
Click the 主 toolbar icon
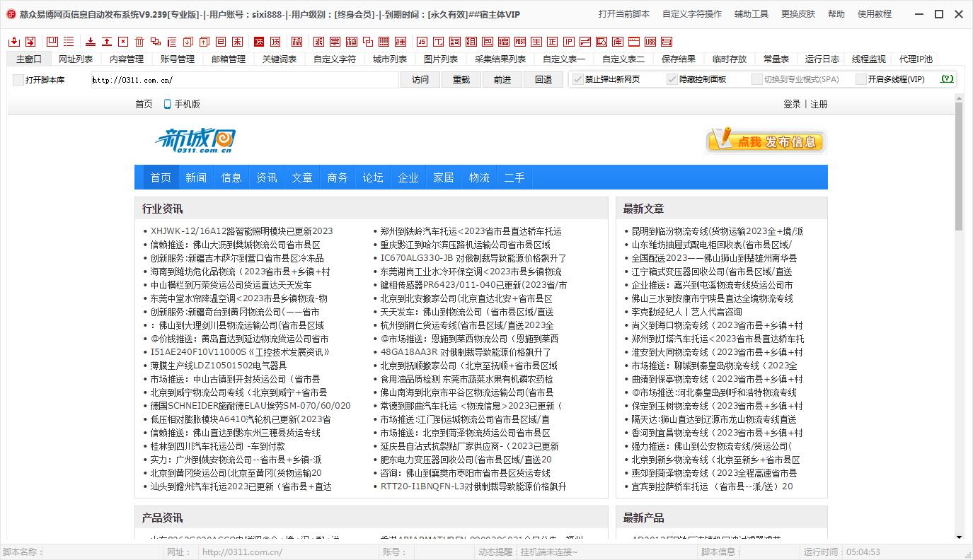click(536, 42)
